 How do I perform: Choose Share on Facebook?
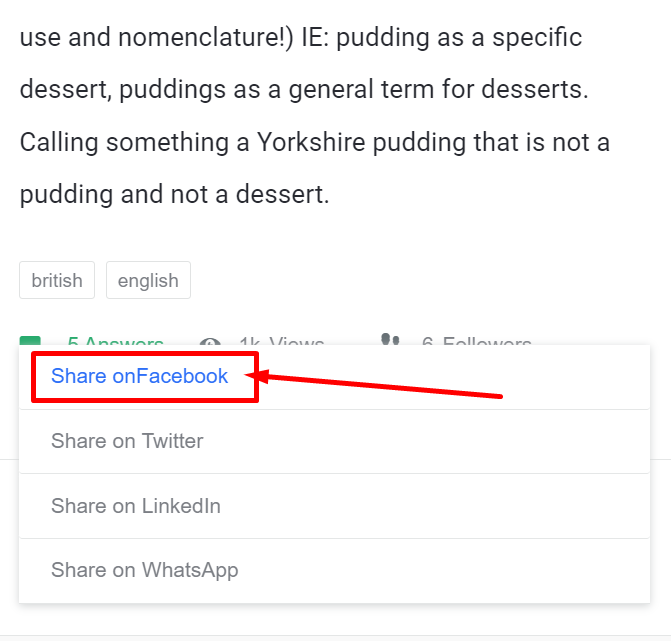click(x=139, y=376)
